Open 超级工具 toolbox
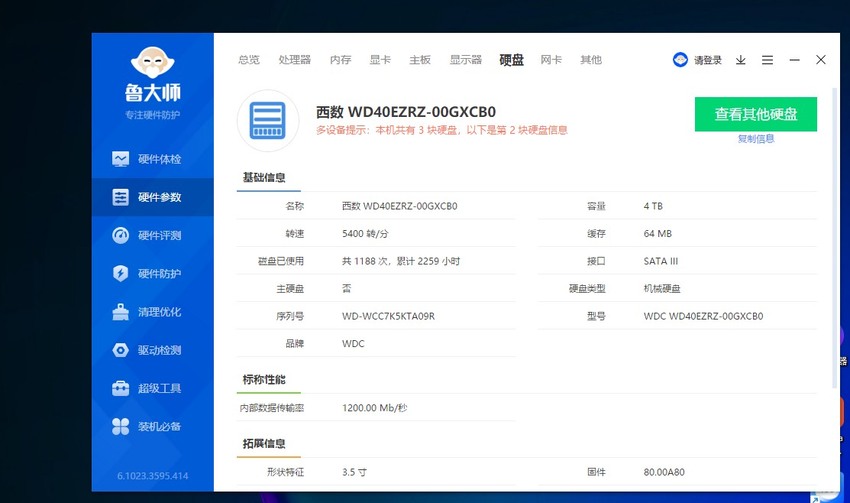Viewport: 850px width, 503px height. 153,388
